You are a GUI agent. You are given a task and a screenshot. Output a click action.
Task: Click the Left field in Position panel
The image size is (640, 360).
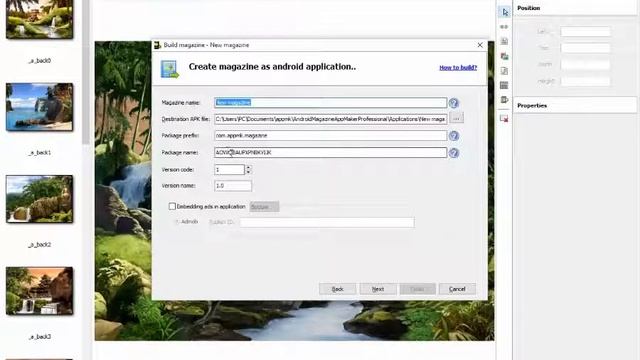pyautogui.click(x=585, y=31)
